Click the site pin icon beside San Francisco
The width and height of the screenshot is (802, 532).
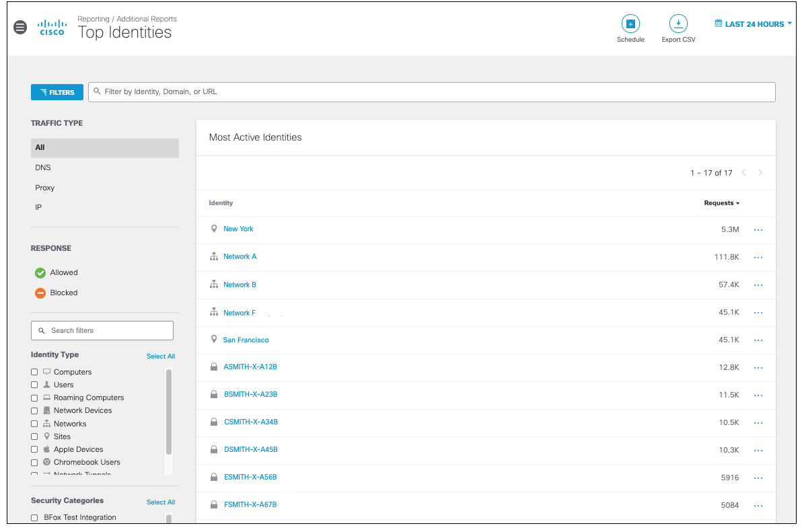pos(214,340)
